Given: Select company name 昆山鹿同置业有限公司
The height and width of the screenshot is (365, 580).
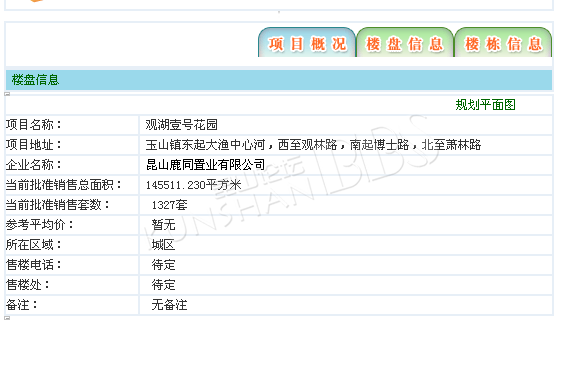Looking at the screenshot, I should tap(205, 165).
